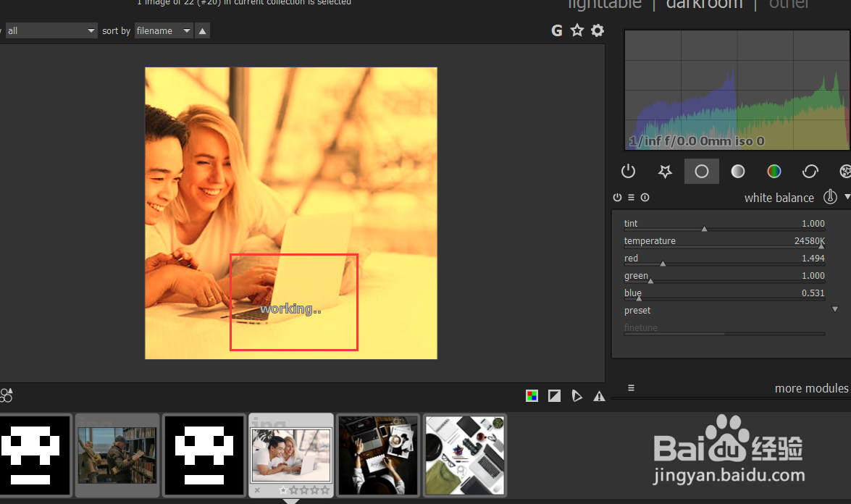Image resolution: width=851 pixels, height=504 pixels.
Task: Switch to lighttable view
Action: click(605, 4)
